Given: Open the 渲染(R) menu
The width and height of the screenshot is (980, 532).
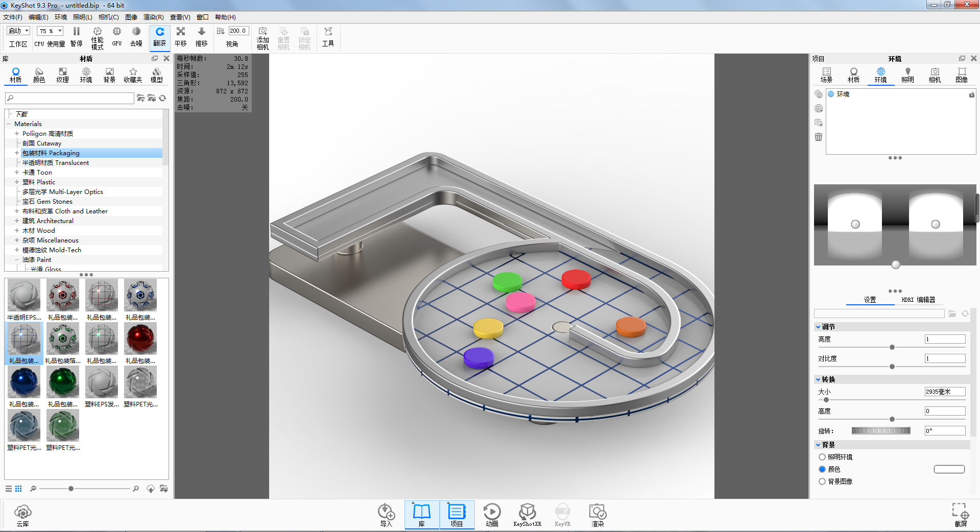Looking at the screenshot, I should point(154,17).
